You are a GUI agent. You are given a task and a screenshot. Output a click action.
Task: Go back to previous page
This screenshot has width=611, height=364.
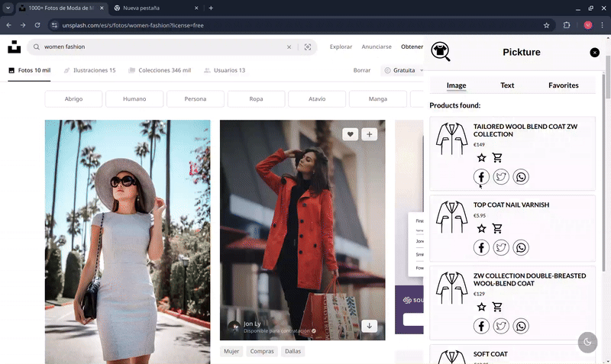pyautogui.click(x=9, y=25)
